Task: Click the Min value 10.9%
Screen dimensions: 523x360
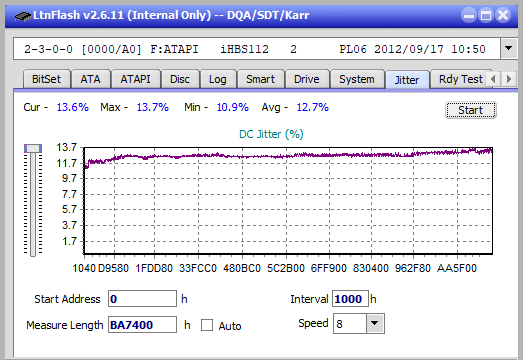Action: [x=233, y=107]
